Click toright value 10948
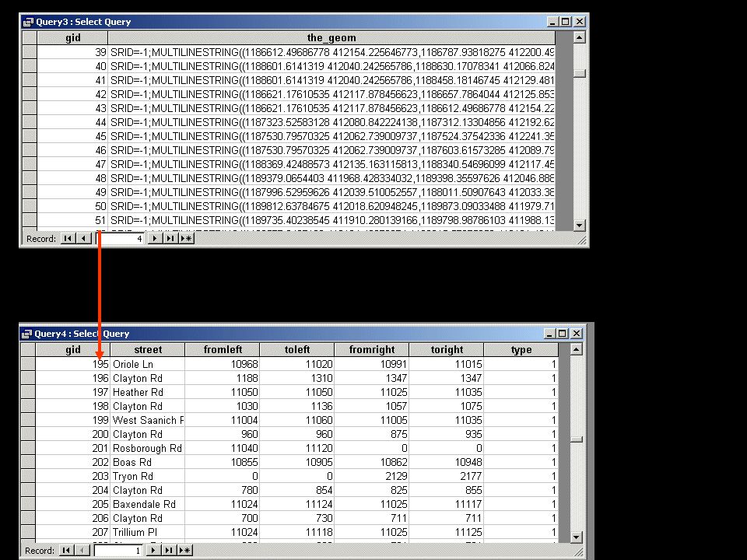Image resolution: width=747 pixels, height=560 pixels. tap(447, 462)
